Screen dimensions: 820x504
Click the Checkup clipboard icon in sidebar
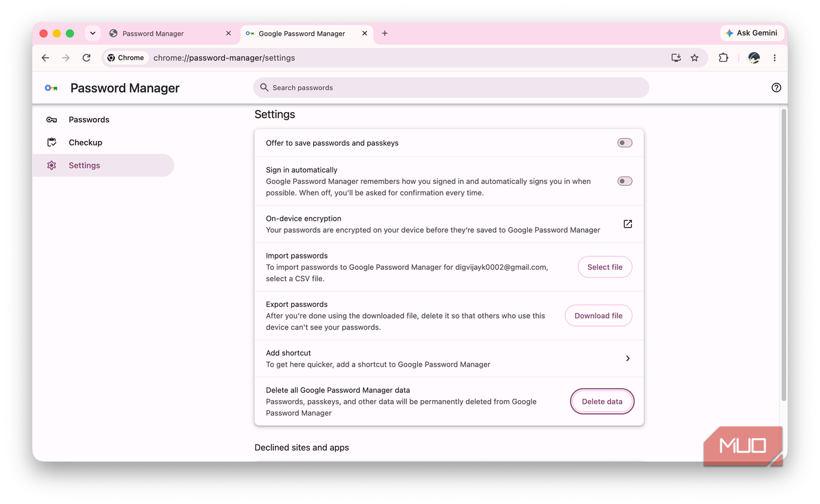(51, 143)
